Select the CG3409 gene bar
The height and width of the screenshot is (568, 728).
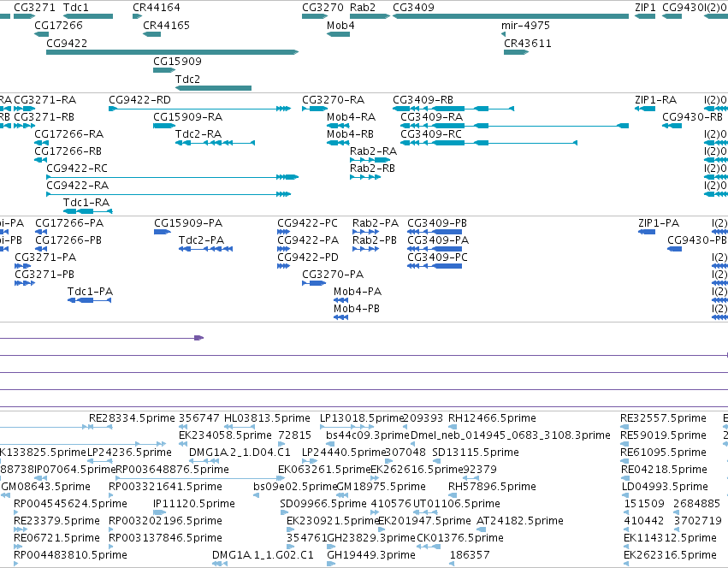pyautogui.click(x=511, y=16)
